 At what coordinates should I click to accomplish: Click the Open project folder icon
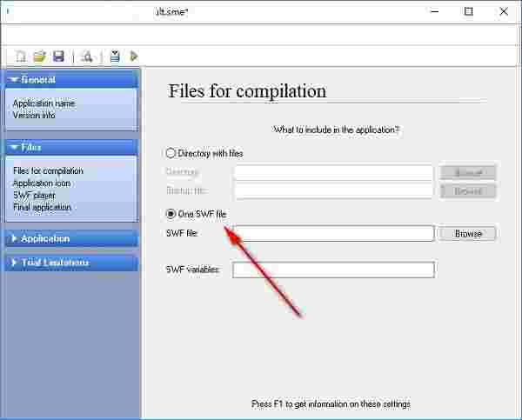pos(40,57)
